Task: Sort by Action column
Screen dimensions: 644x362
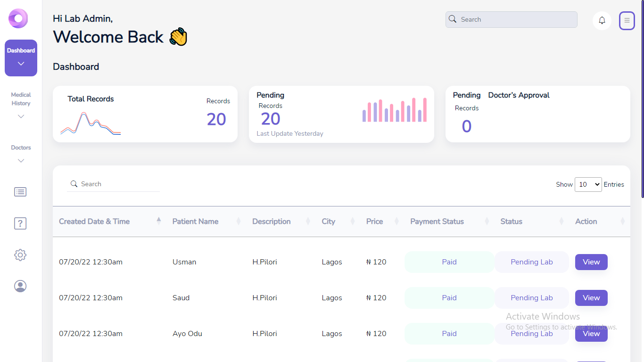Action: (x=600, y=222)
